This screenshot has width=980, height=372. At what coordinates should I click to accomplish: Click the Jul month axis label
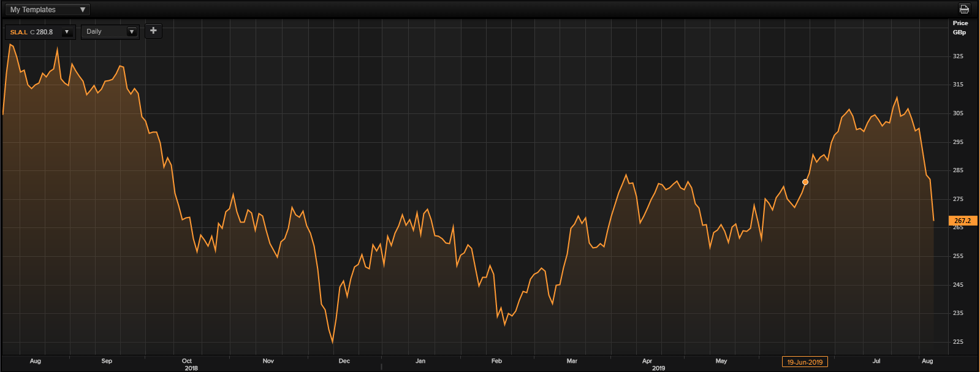click(x=876, y=361)
